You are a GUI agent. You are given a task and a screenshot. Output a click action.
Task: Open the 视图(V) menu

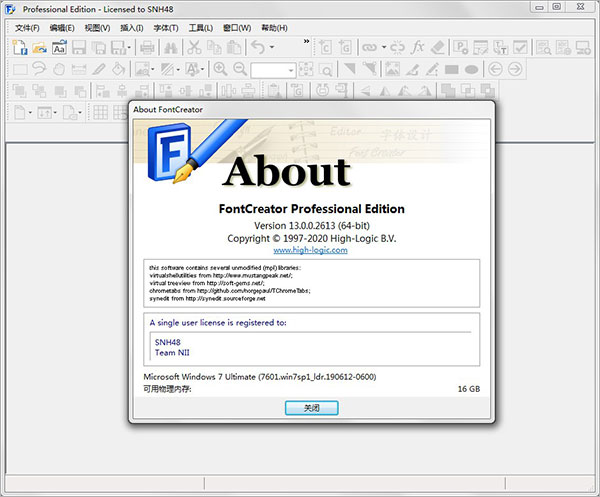coord(97,28)
